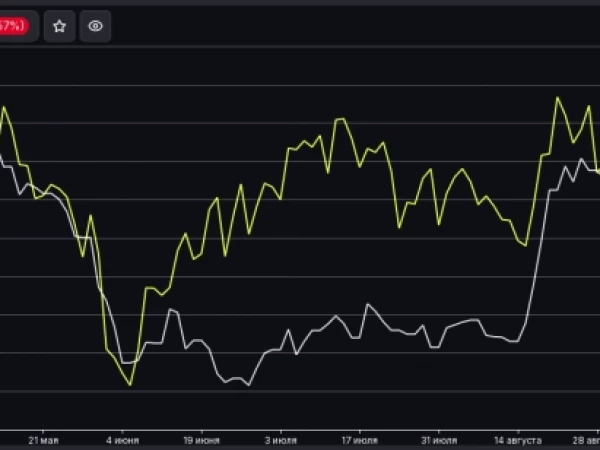Select the '14 августа' date label
600x450 pixels.
tap(518, 440)
